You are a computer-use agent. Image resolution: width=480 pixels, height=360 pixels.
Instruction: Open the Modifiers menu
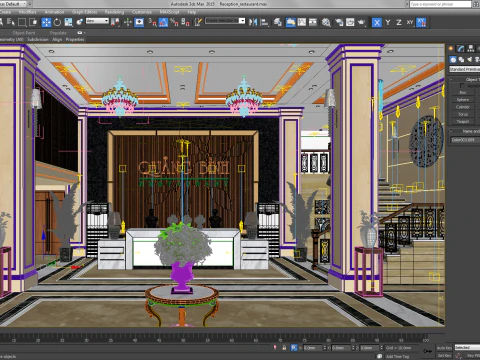pyautogui.click(x=27, y=12)
